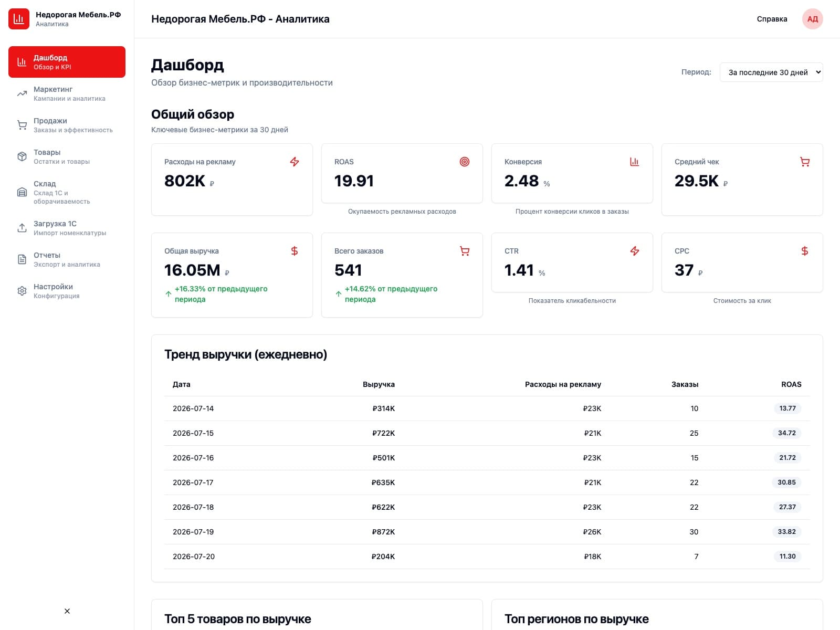Open Загрузка 1С import page

[x=67, y=228]
